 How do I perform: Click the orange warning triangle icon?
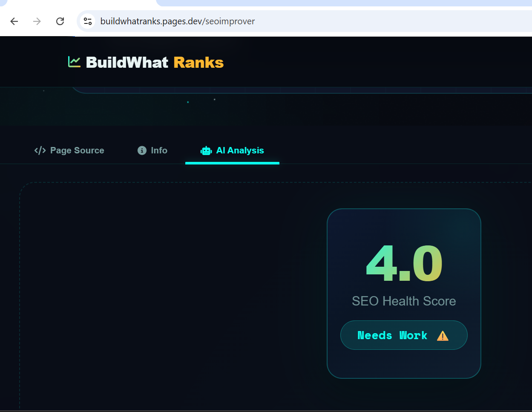tap(443, 336)
